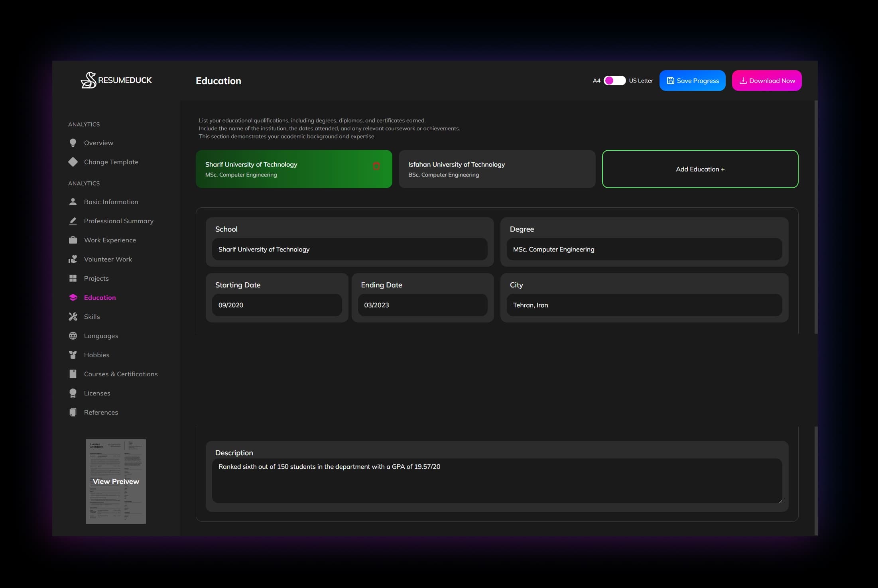Viewport: 878px width, 588px height.
Task: Click the Save Progress button
Action: [692, 81]
